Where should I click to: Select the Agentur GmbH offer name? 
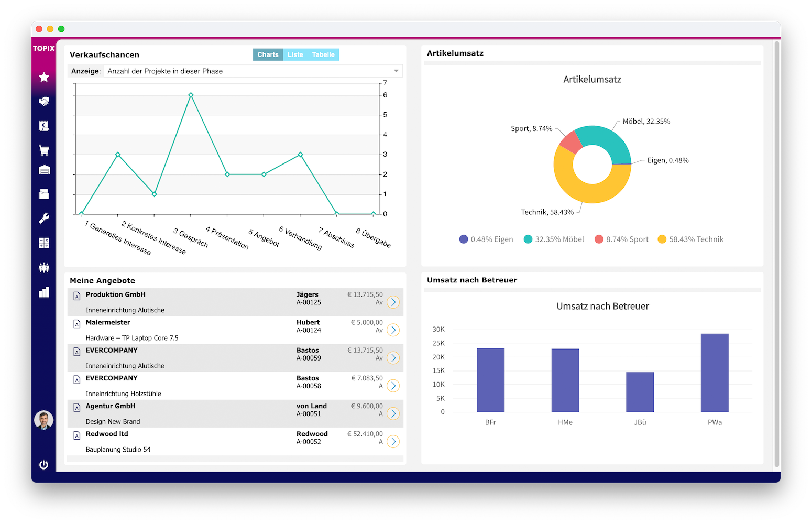111,406
